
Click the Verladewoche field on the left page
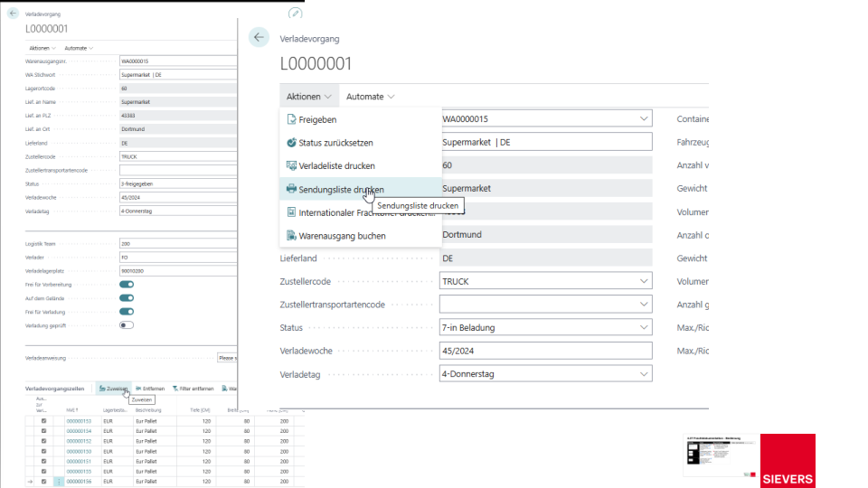pos(178,198)
